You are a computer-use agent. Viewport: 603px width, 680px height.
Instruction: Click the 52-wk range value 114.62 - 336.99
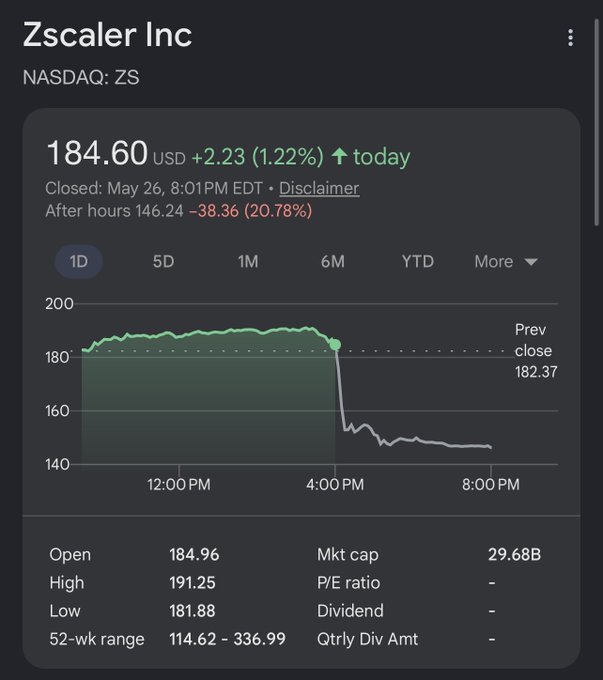point(227,639)
